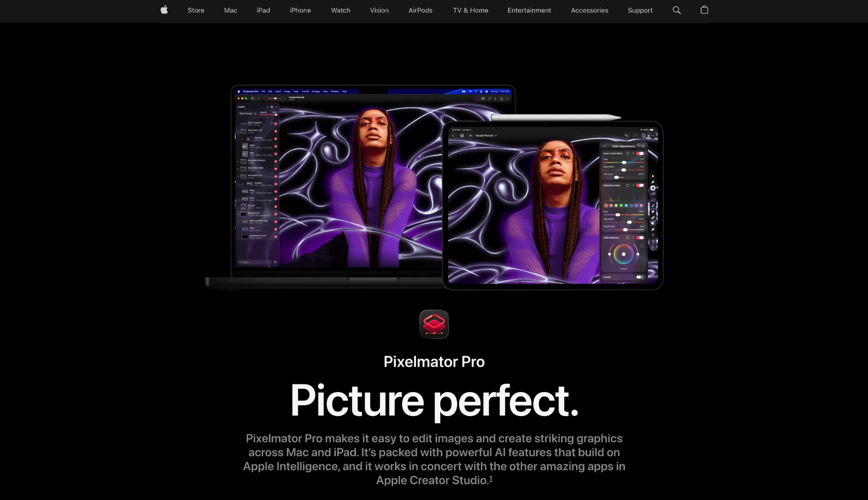
Task: Go to the Accessories link
Action: point(590,10)
